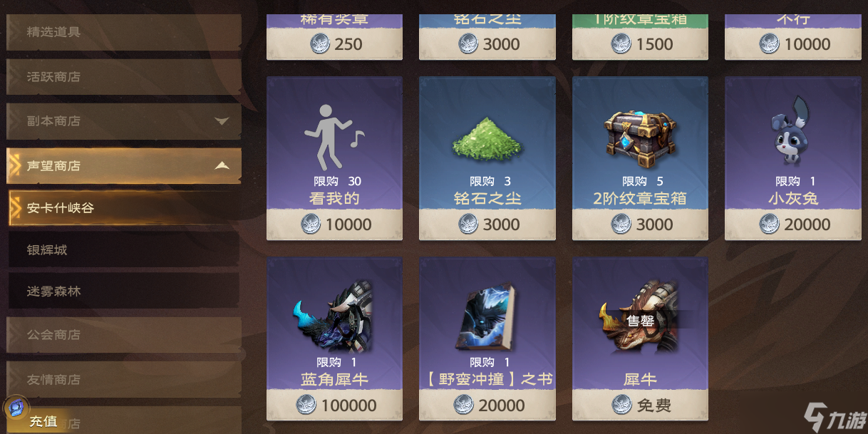Open the 公会商店 category
This screenshot has width=868, height=434.
pyautogui.click(x=124, y=335)
